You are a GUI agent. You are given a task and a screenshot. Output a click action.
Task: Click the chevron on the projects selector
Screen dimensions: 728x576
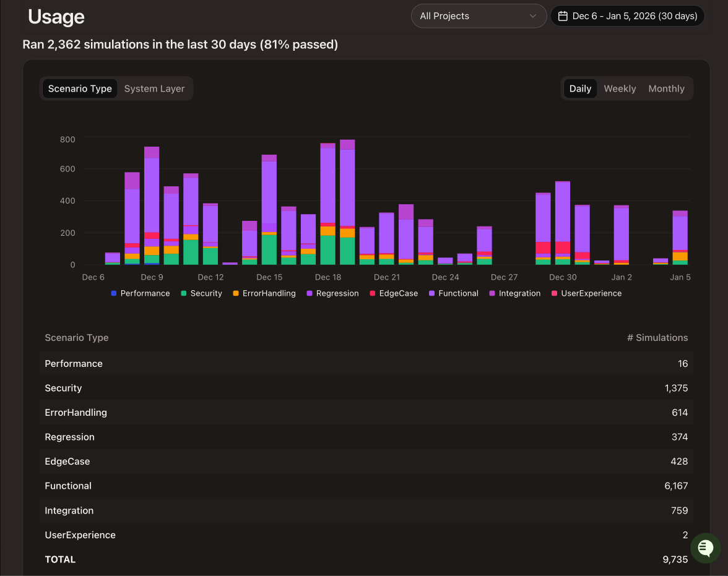[x=534, y=16]
